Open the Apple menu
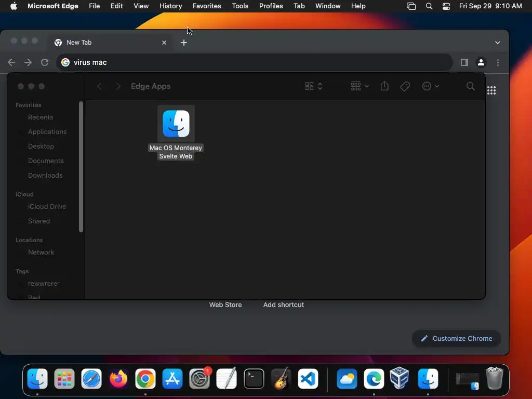 point(14,6)
